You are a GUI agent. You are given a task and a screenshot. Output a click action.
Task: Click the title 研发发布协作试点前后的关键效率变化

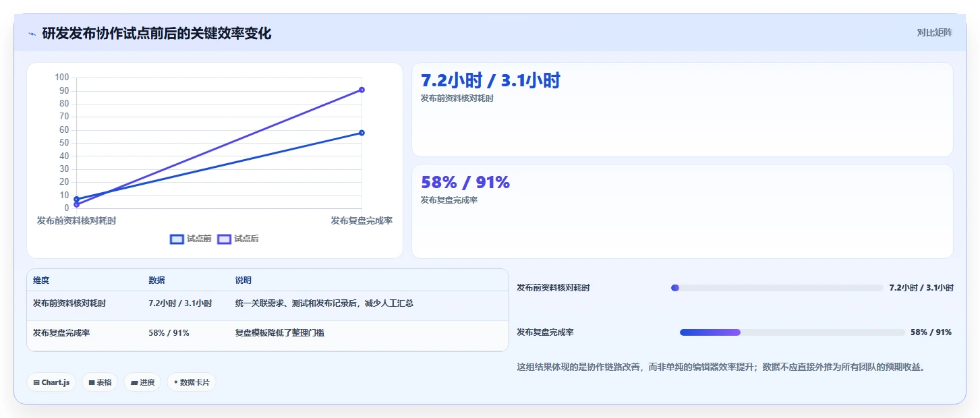pyautogui.click(x=156, y=34)
